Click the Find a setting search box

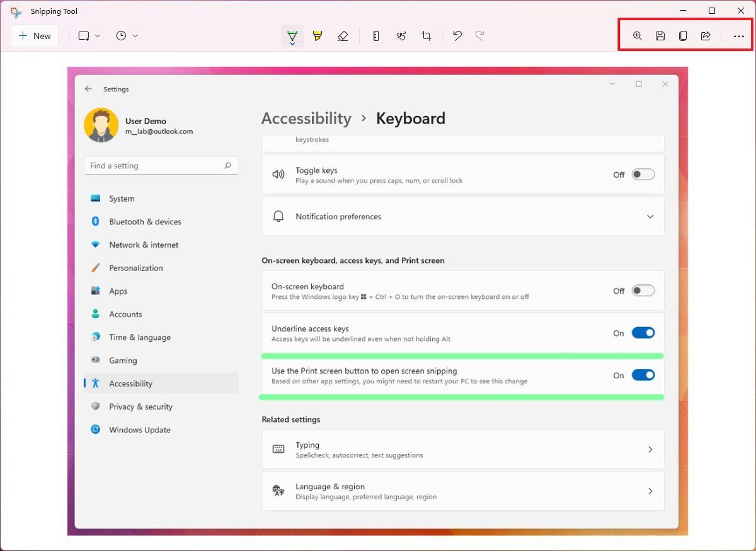pyautogui.click(x=161, y=165)
